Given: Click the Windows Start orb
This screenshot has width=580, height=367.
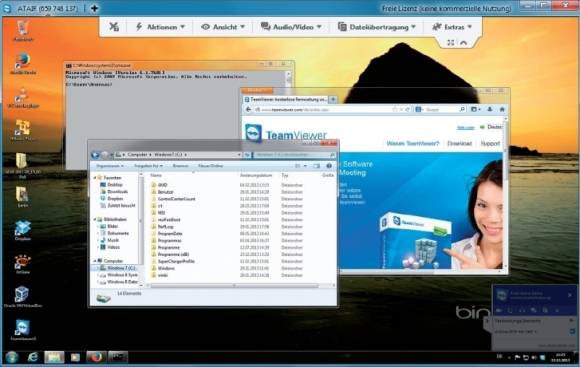Looking at the screenshot, I should 12,357.
